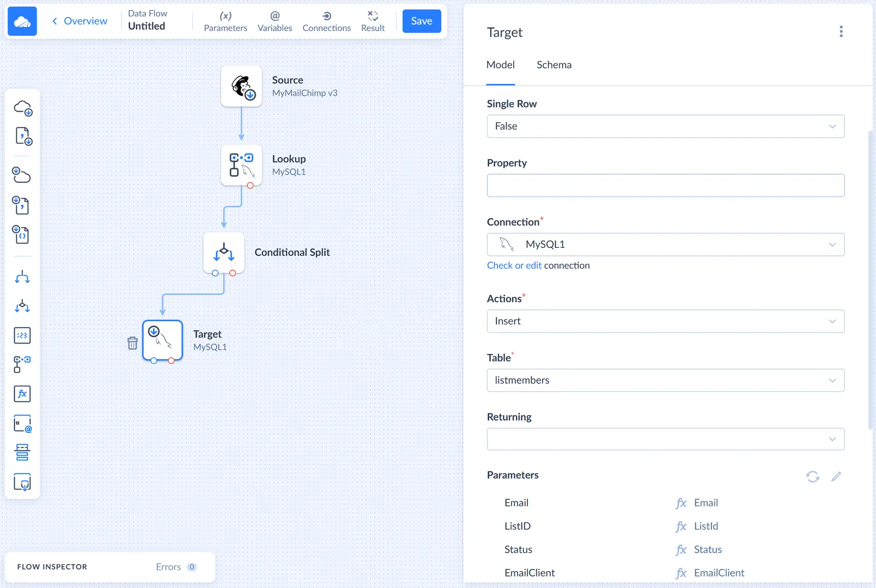Click into the Property input field
The image size is (876, 588).
click(x=666, y=186)
